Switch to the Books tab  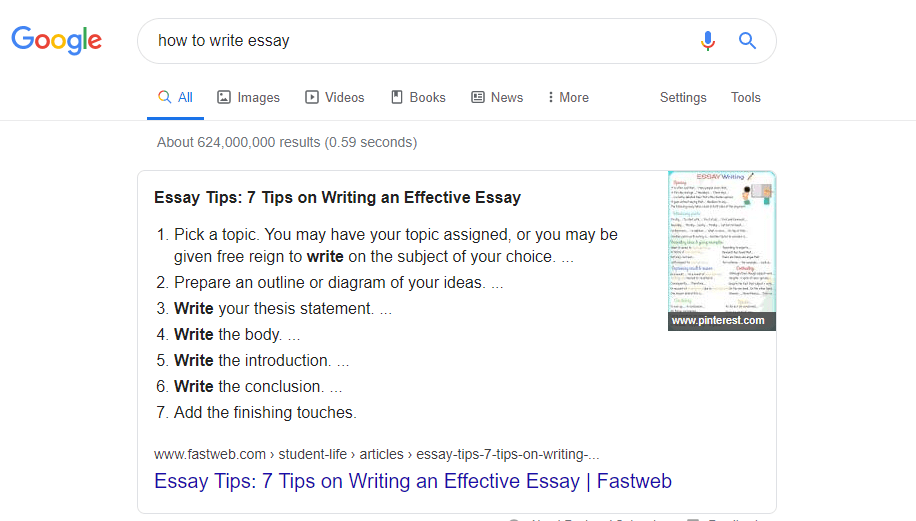tap(418, 98)
